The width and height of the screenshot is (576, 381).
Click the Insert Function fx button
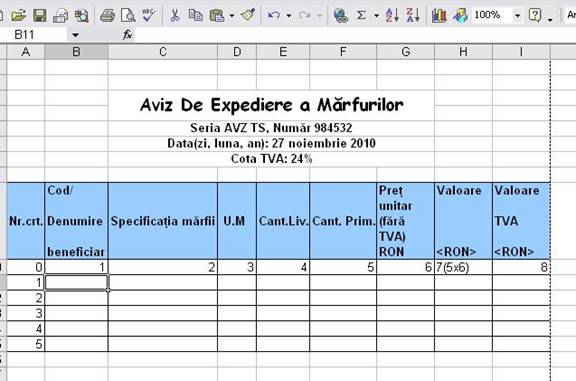pyautogui.click(x=127, y=35)
